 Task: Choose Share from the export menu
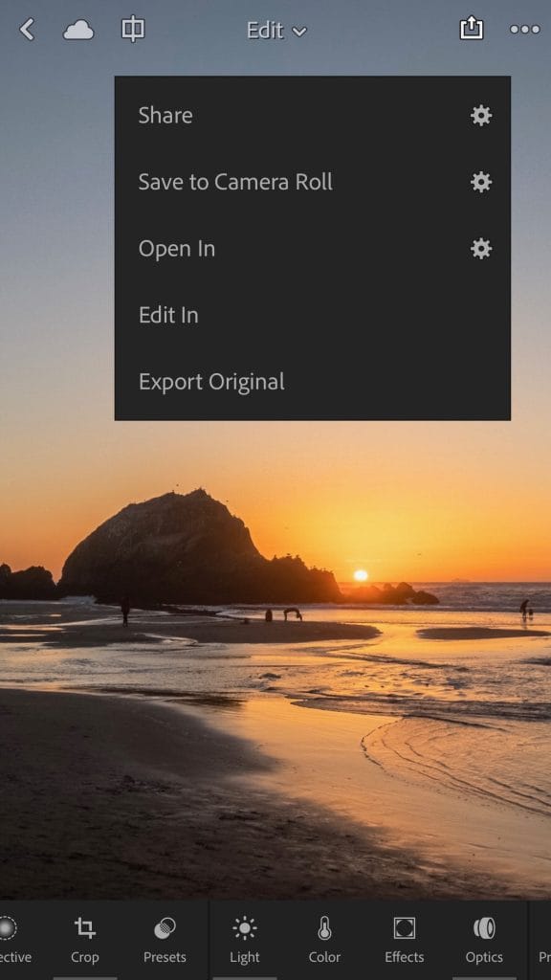tap(165, 116)
